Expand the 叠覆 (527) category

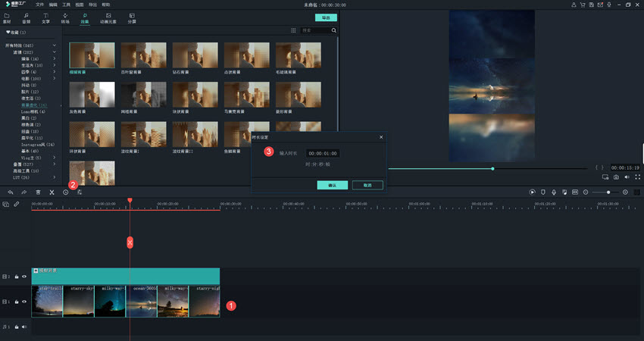click(54, 164)
